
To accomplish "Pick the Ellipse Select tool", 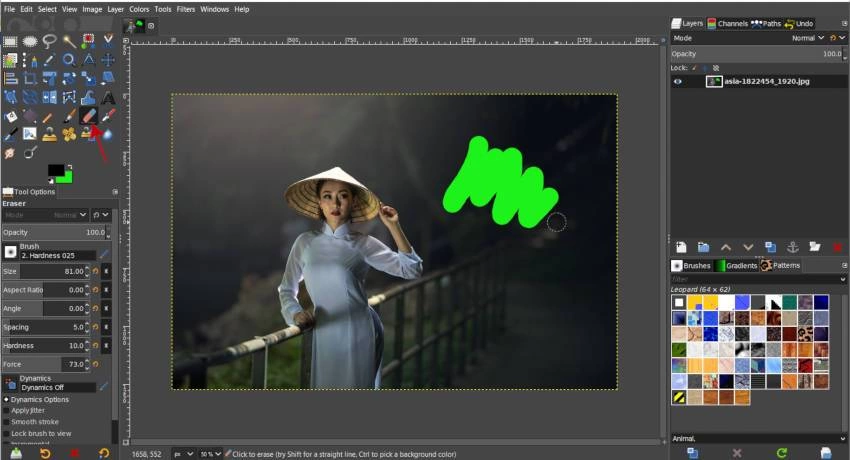I will (30, 41).
